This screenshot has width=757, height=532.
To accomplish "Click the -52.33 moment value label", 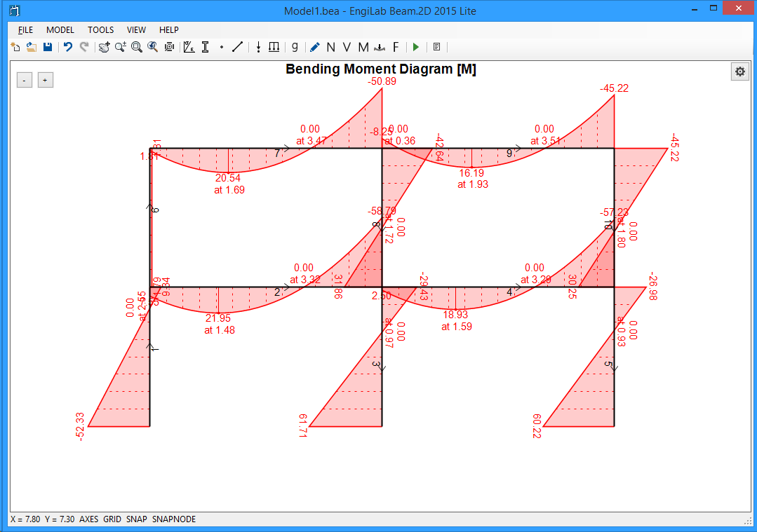I will pos(80,426).
